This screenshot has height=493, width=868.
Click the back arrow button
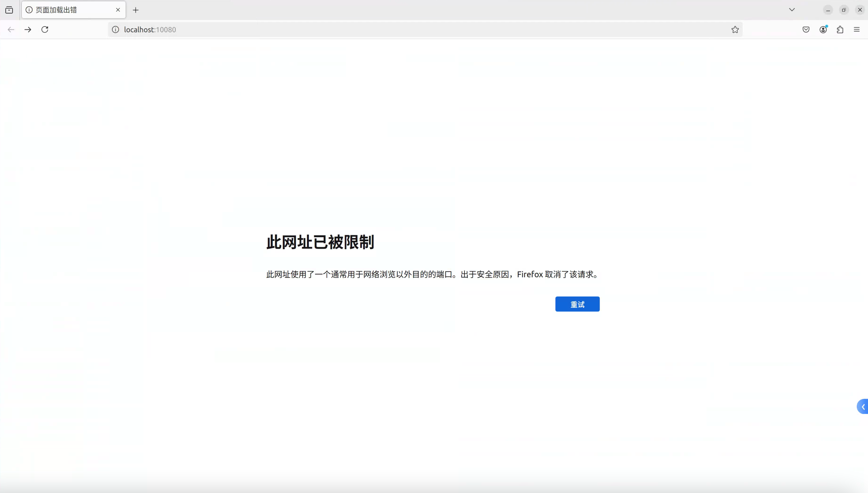[11, 29]
